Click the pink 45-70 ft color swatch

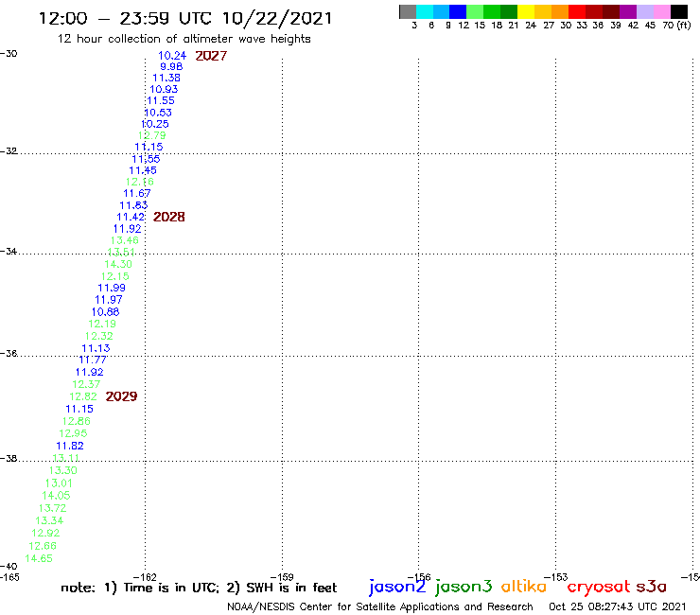(661, 11)
